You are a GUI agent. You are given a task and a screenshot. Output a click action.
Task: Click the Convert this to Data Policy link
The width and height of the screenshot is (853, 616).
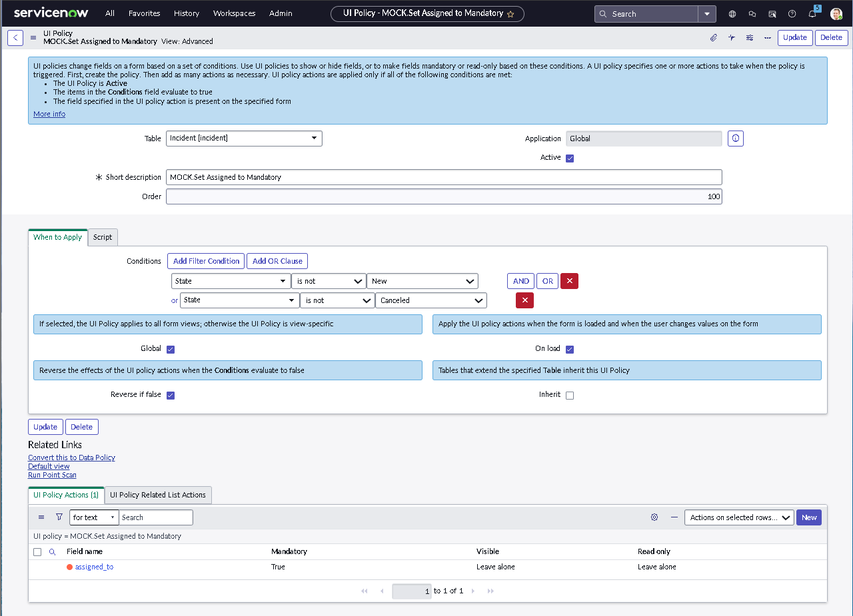point(71,458)
